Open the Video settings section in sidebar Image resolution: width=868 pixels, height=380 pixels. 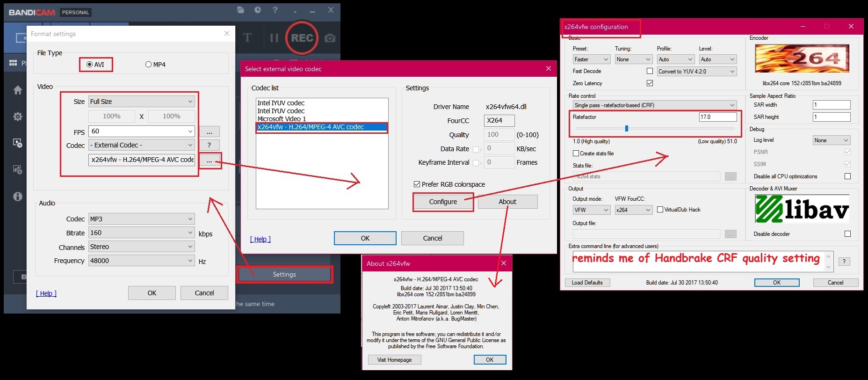point(18,143)
